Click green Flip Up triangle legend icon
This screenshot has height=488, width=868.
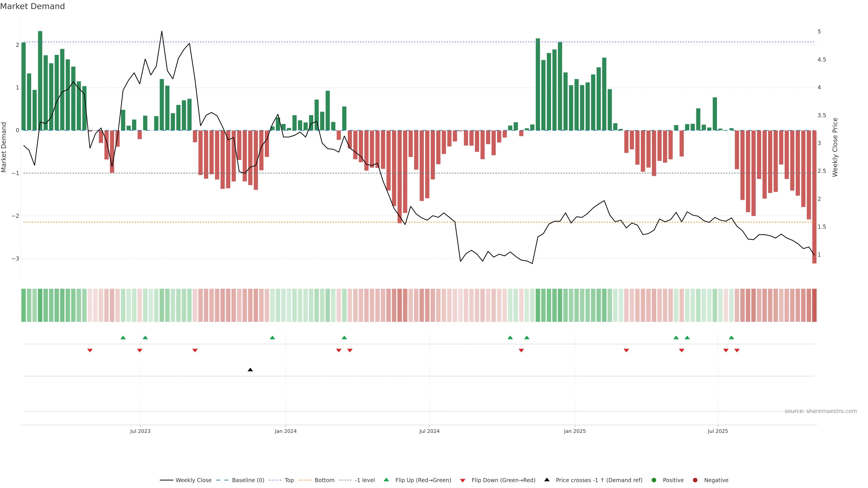[387, 480]
